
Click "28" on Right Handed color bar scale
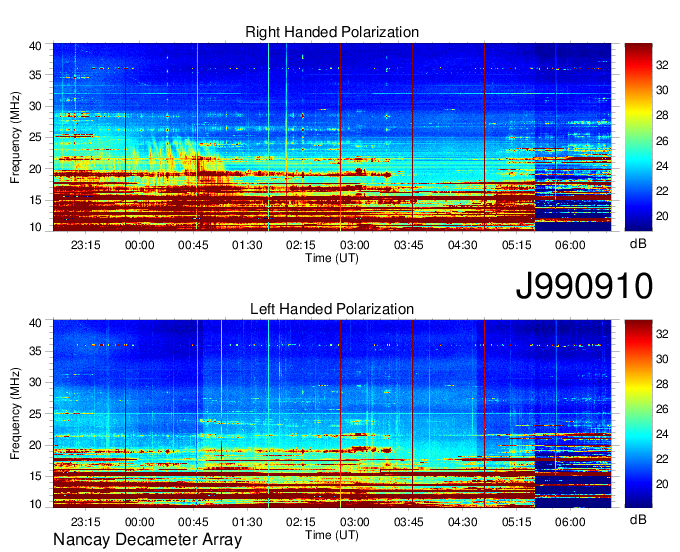[662, 115]
